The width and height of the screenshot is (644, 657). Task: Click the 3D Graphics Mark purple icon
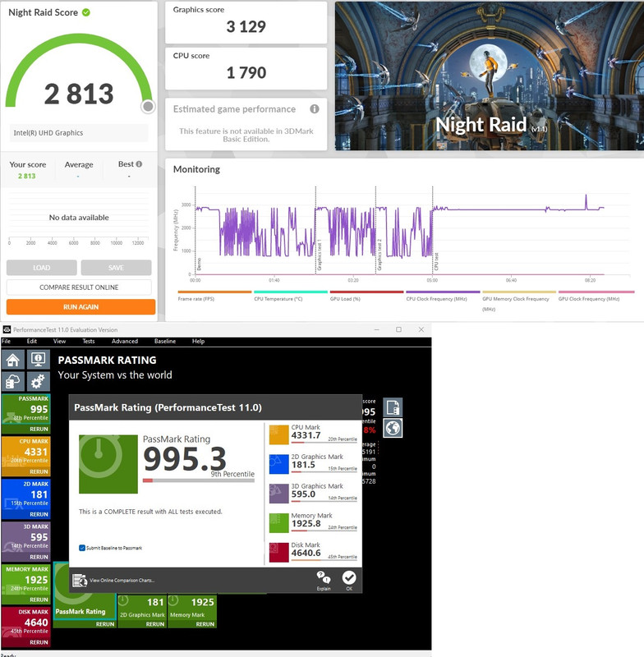[x=279, y=494]
